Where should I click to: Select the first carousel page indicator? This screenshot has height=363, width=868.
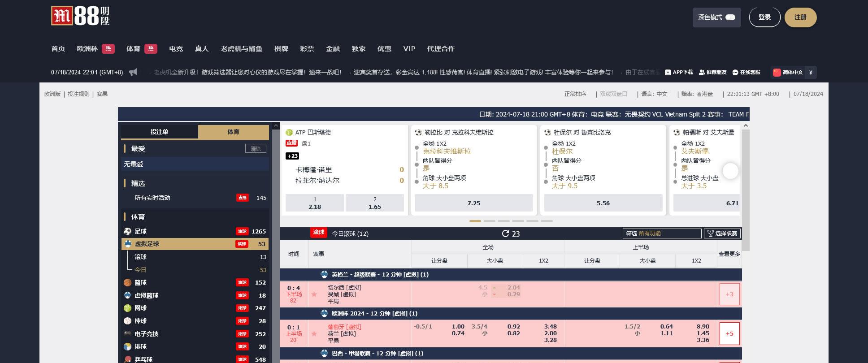coord(475,221)
